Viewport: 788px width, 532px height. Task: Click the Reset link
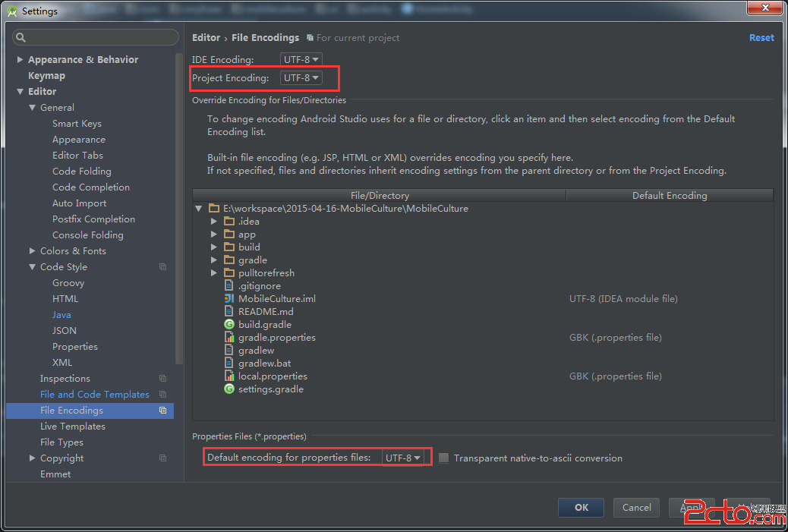pos(761,38)
